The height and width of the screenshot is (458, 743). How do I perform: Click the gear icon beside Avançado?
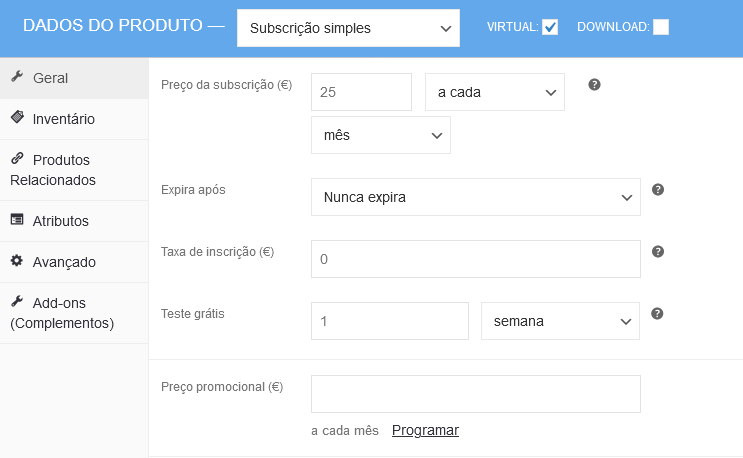[x=17, y=260]
